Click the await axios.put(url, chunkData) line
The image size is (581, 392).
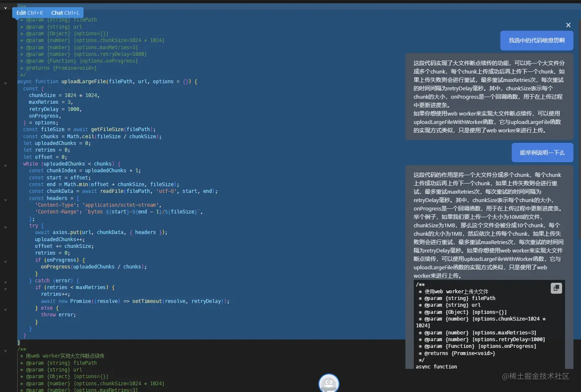(x=101, y=232)
